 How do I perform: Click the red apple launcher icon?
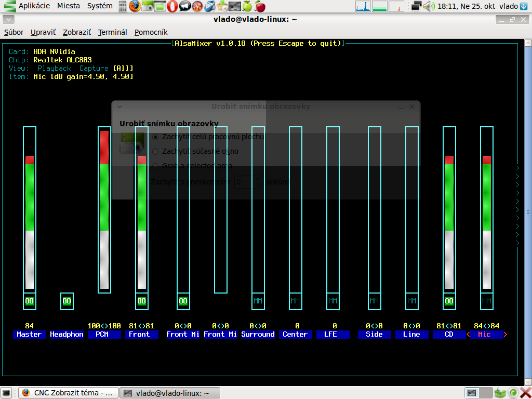click(260, 6)
